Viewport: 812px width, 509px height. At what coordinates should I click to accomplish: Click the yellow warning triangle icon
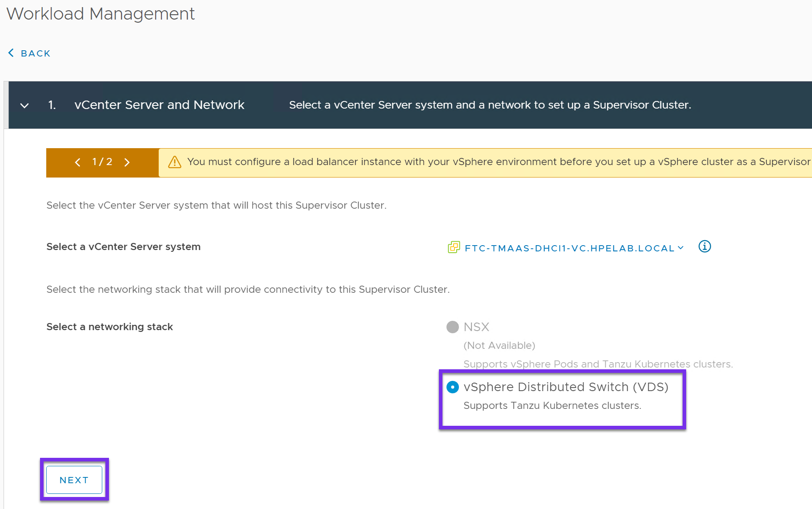coord(175,162)
